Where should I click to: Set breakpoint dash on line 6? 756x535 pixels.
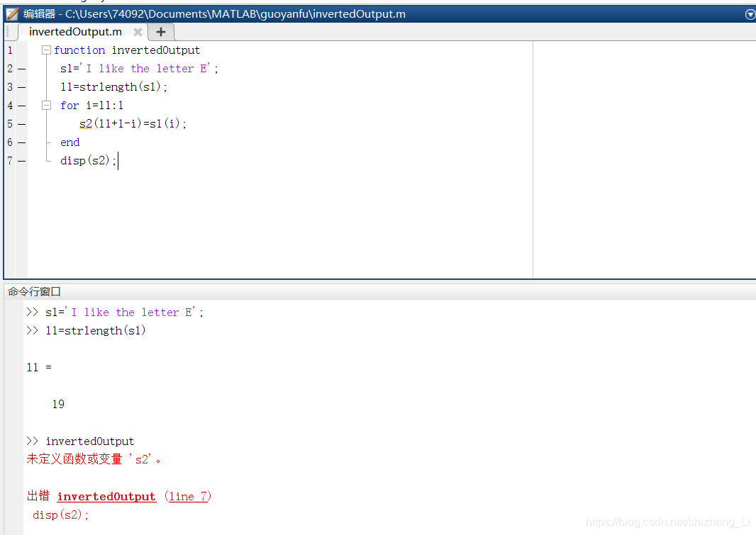[22, 142]
